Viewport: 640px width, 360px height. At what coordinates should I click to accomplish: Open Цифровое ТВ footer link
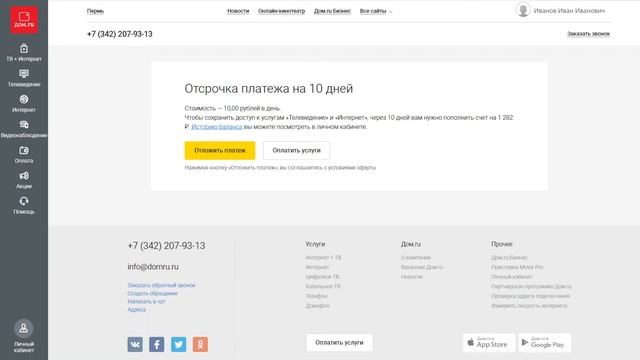(322, 277)
